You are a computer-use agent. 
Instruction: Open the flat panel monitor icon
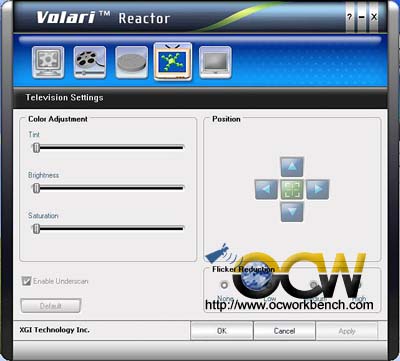tap(215, 63)
